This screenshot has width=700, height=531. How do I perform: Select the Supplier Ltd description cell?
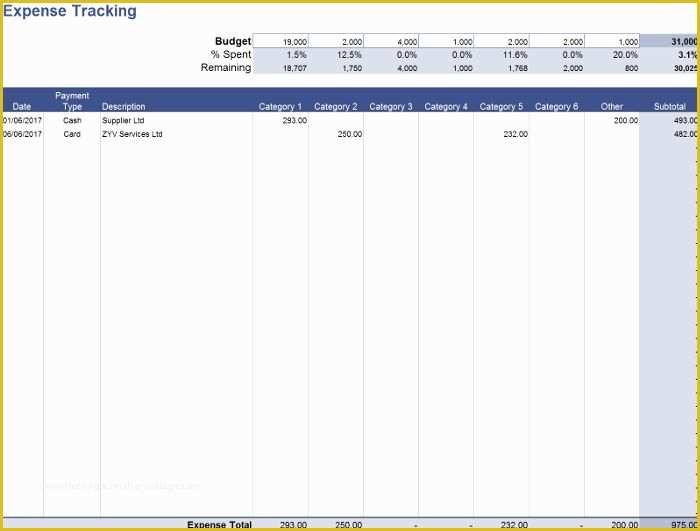[123, 120]
